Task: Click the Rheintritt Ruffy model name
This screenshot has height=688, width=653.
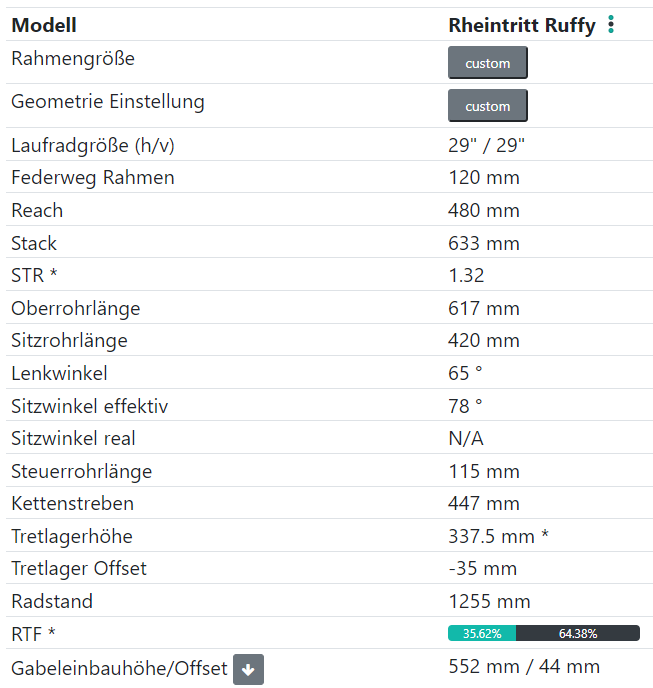Action: 522,25
